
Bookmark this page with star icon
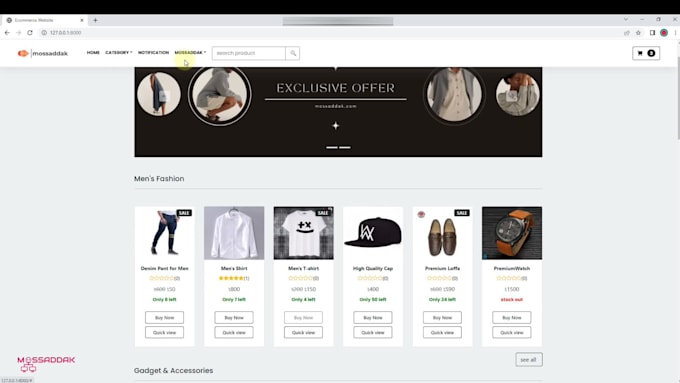[x=638, y=33]
